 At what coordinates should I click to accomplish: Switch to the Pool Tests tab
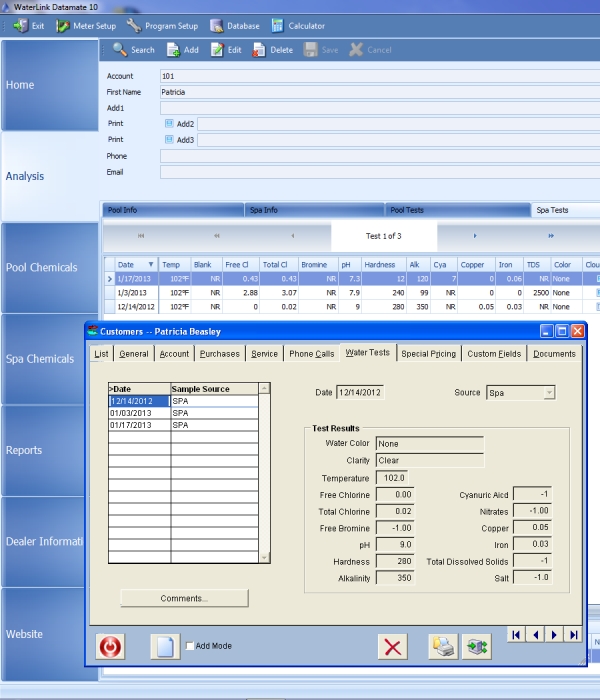458,210
